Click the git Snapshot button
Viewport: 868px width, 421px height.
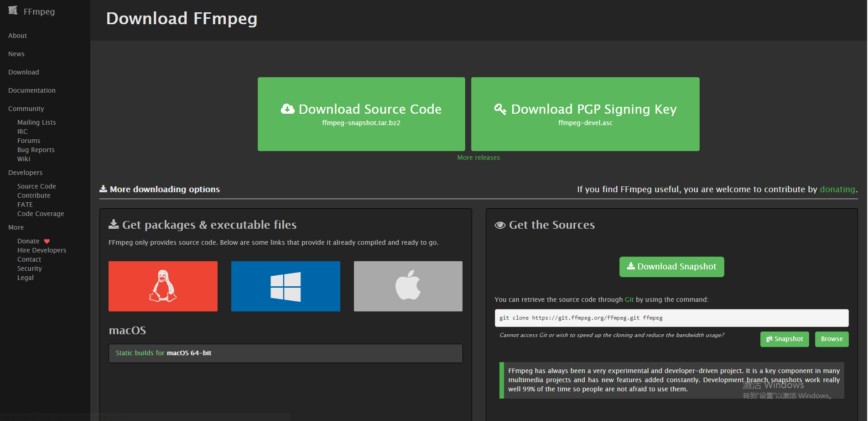785,339
